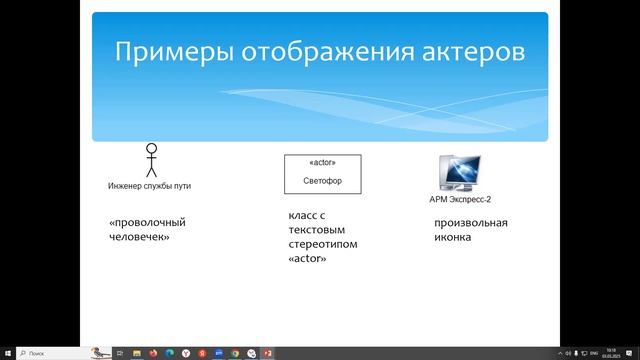Click the computer monitor actor icon
640x360 pixels.
(460, 173)
